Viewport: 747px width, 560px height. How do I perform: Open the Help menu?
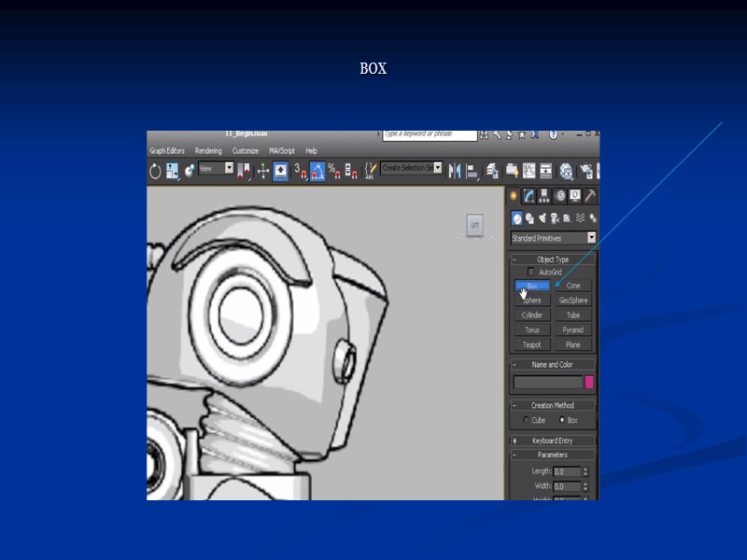(312, 151)
